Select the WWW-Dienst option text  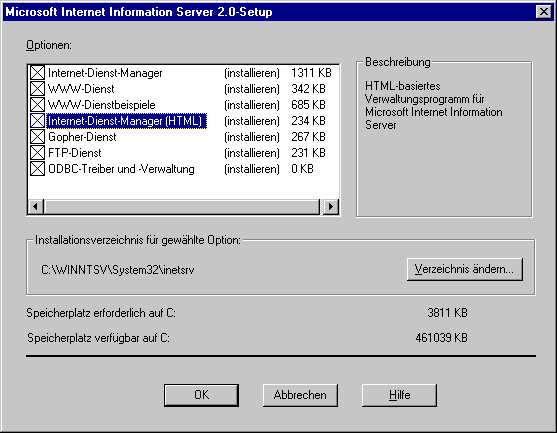(81, 89)
